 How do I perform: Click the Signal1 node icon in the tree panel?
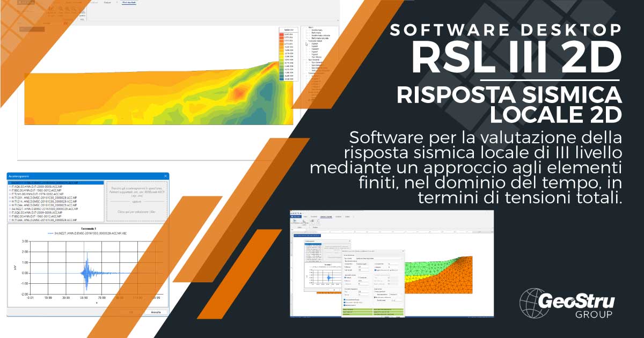(x=310, y=43)
